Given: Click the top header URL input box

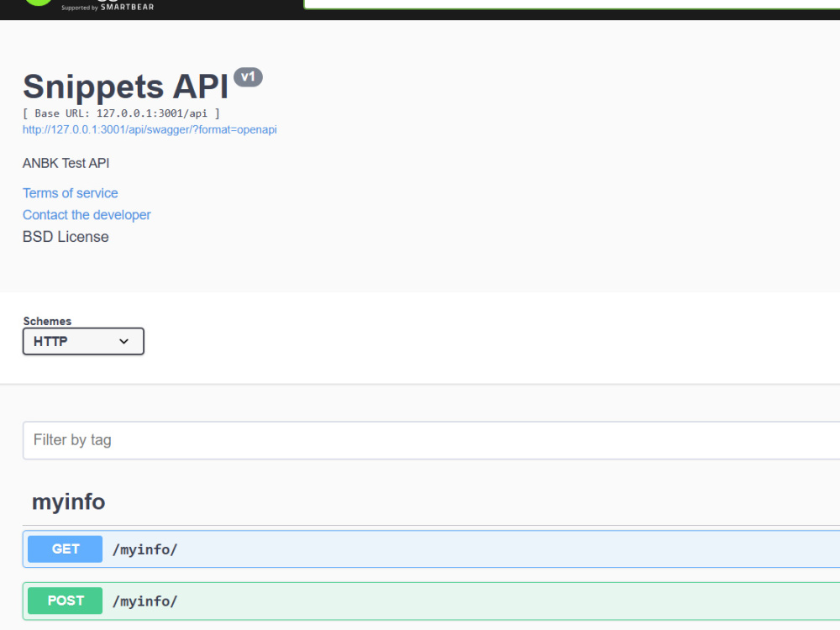Looking at the screenshot, I should click(x=571, y=4).
